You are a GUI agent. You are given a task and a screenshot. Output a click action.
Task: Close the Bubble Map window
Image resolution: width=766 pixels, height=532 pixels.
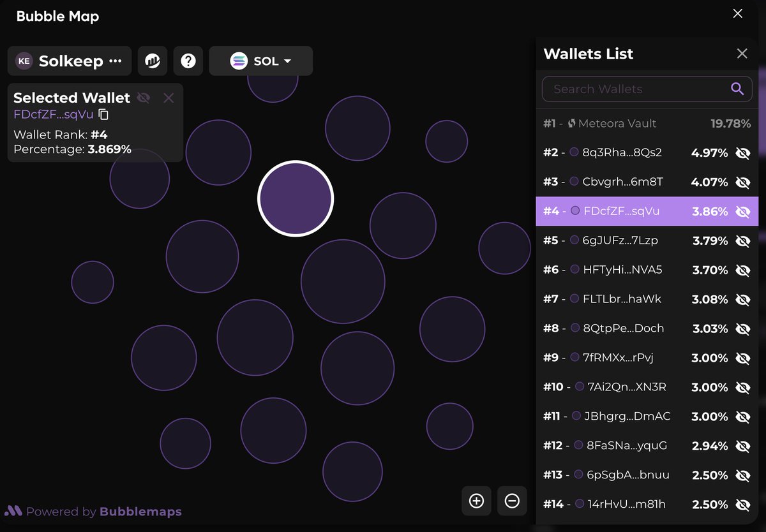click(738, 13)
